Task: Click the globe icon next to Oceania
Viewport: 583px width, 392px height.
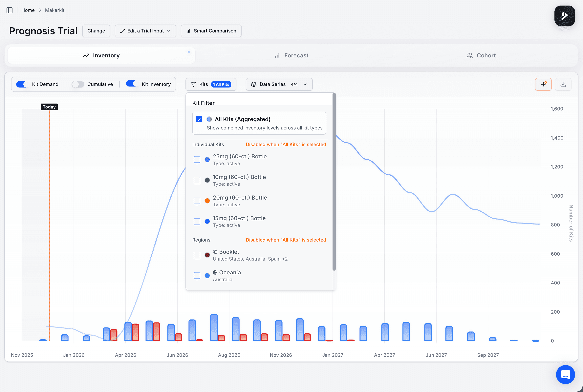Action: point(215,272)
